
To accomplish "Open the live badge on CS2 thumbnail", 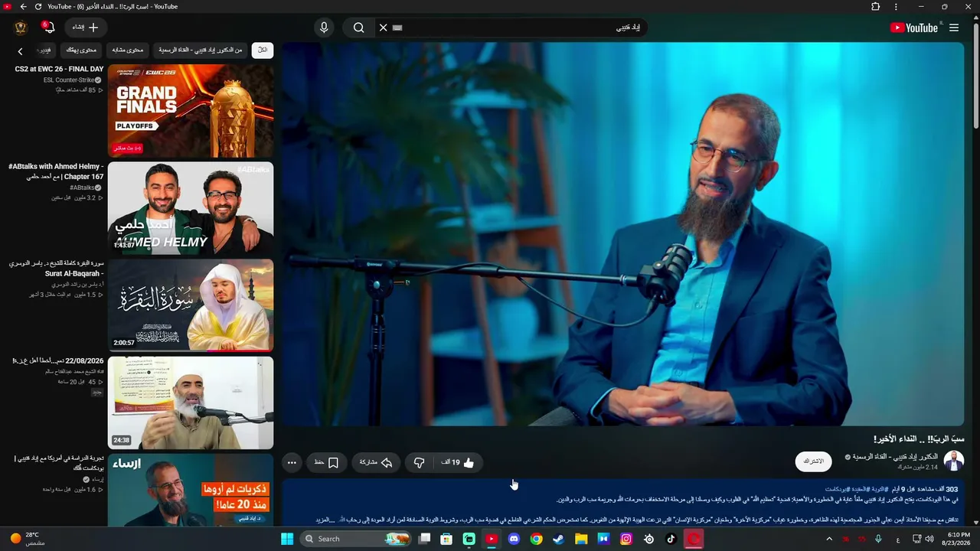I will pos(128,148).
